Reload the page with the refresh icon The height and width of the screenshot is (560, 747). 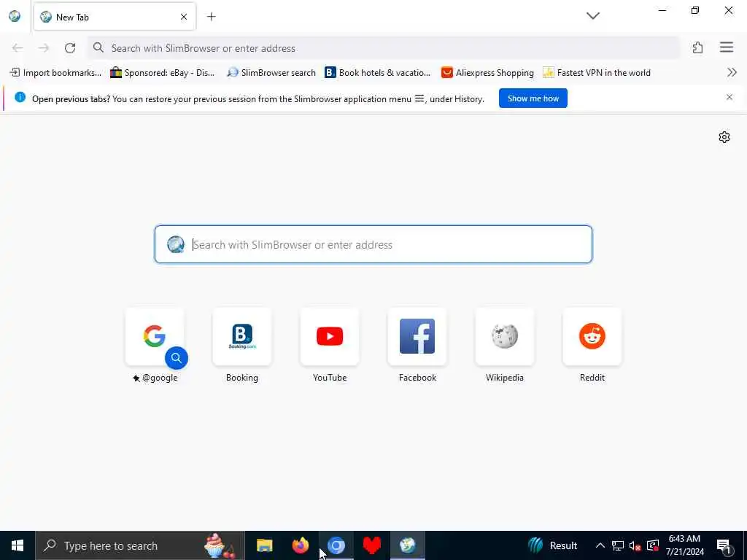(x=70, y=48)
